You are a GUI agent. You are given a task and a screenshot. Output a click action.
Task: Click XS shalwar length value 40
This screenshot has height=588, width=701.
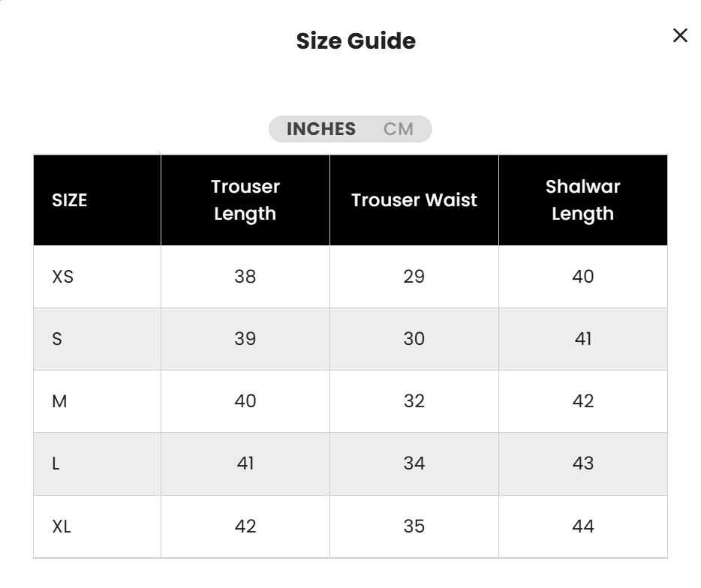pyautogui.click(x=583, y=277)
